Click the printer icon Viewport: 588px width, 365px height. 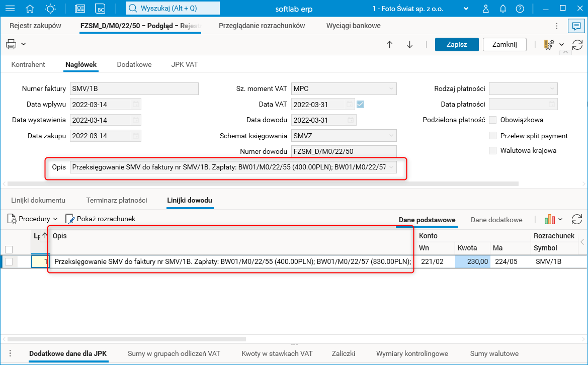pyautogui.click(x=11, y=44)
